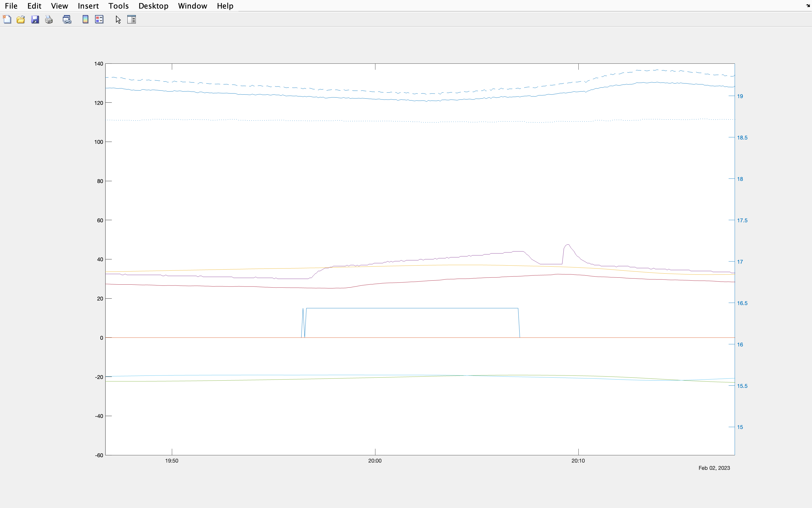Open the Insert menu
Screen dimensions: 812x508
88,6
